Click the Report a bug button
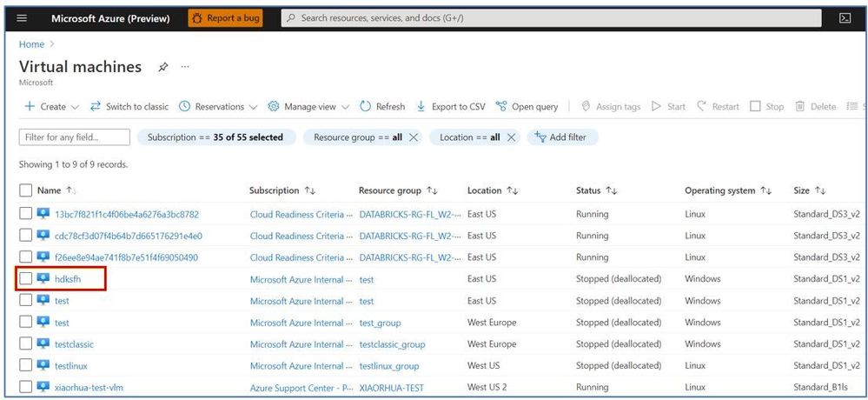 pyautogui.click(x=225, y=18)
